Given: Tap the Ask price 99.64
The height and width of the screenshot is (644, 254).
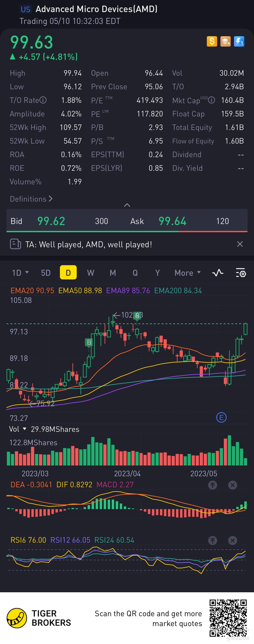Looking at the screenshot, I should pyautogui.click(x=172, y=221).
